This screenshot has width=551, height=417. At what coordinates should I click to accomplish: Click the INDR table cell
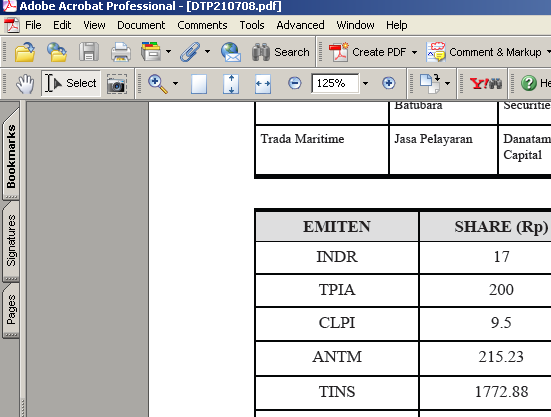(x=337, y=257)
